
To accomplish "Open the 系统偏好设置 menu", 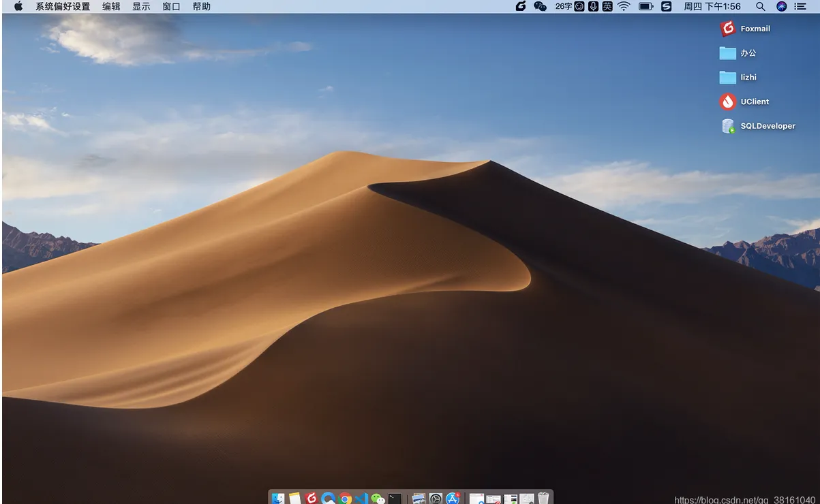I will click(x=63, y=6).
